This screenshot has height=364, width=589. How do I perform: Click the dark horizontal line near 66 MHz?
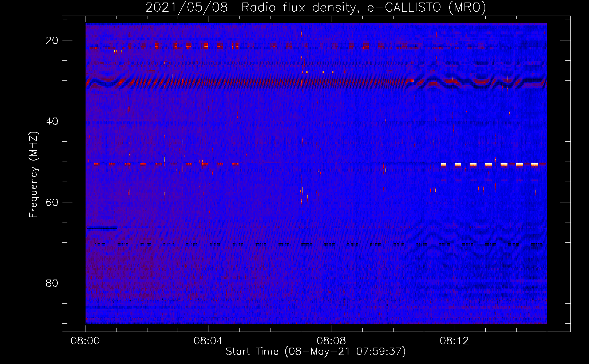tap(102, 228)
